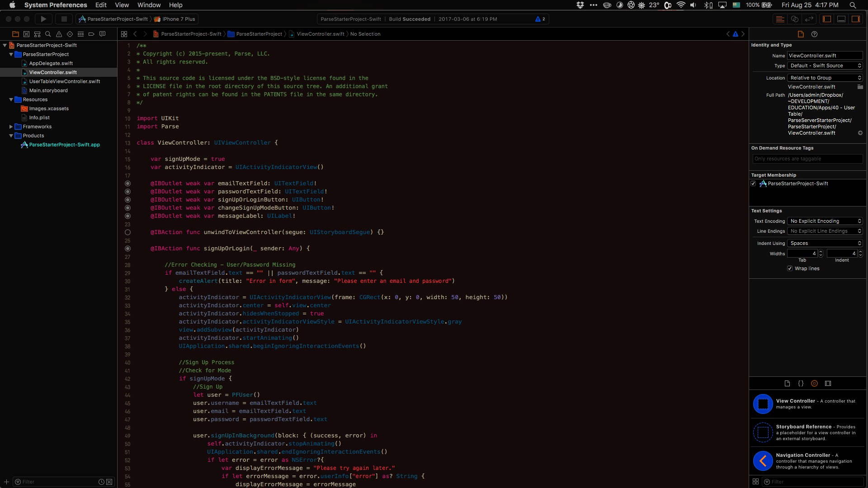Expand the Frameworks folder
Screen dimensions: 868x488
(x=11, y=127)
